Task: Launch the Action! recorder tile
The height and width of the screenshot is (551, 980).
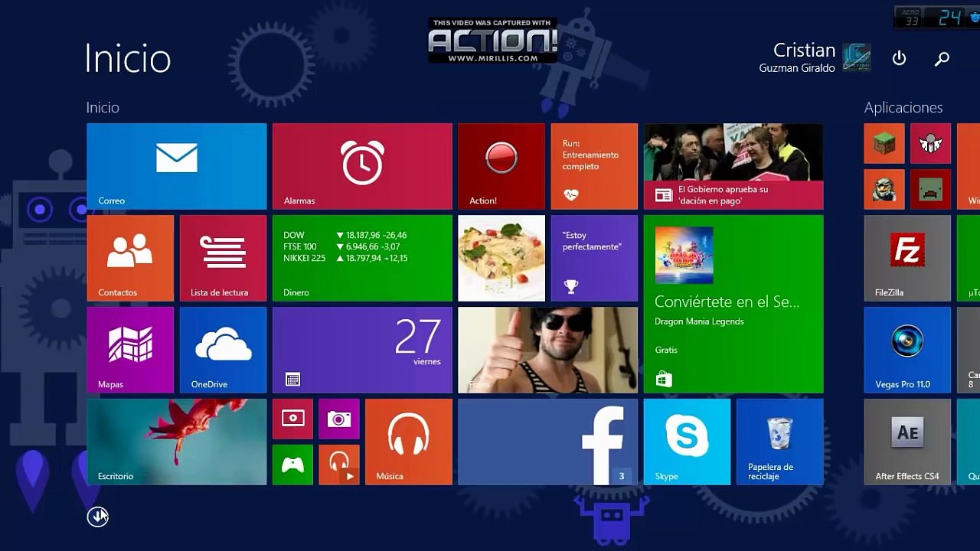Action: tap(501, 166)
